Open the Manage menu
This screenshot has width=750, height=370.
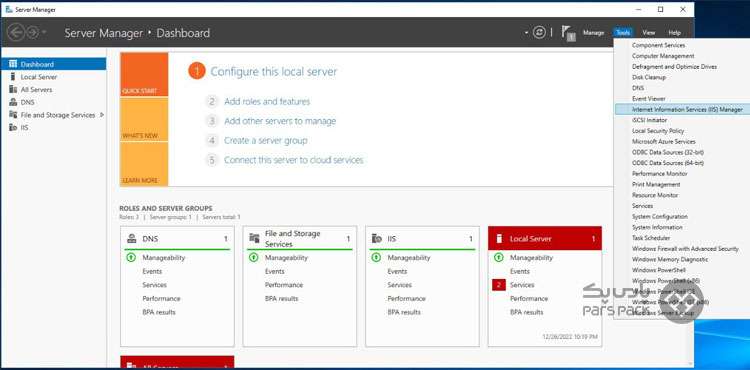[594, 33]
